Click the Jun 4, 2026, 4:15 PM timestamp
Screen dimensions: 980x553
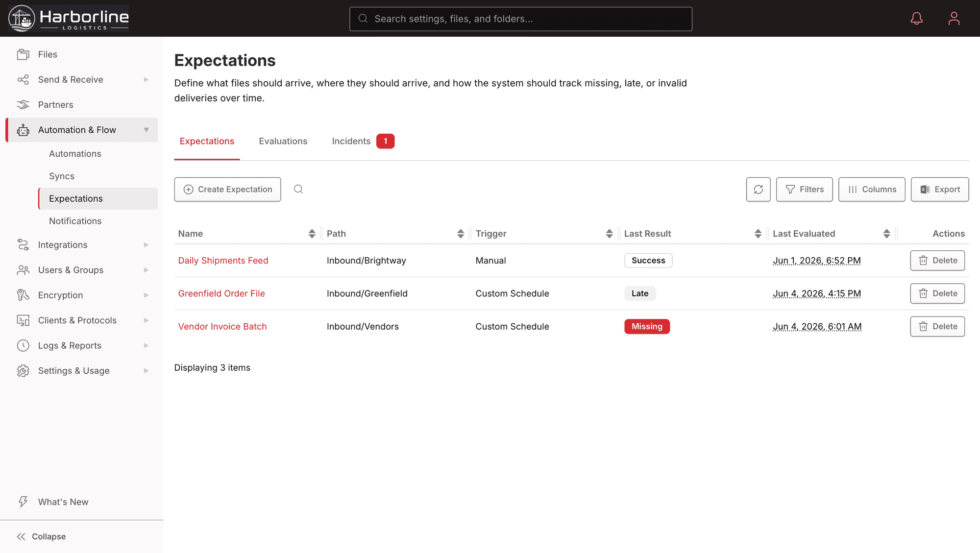click(817, 293)
